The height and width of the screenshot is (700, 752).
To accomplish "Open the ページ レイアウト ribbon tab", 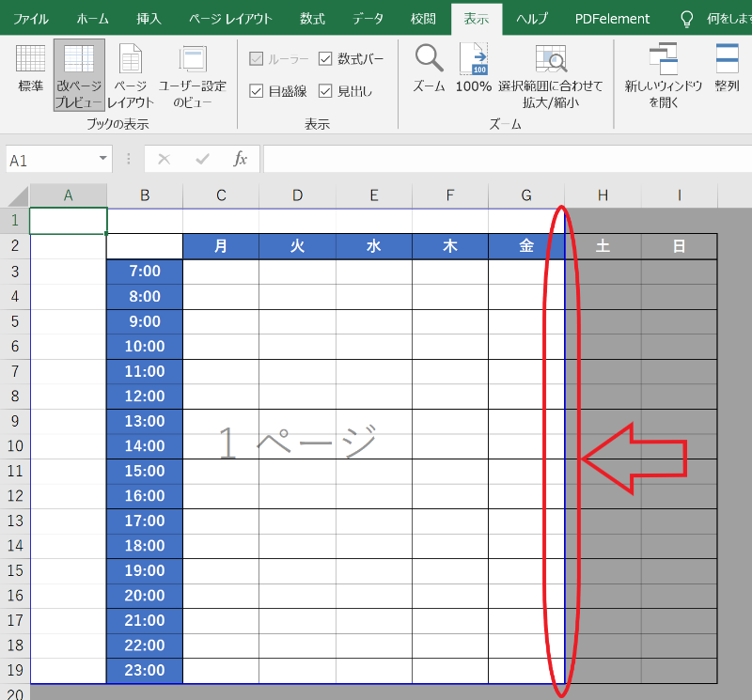I will point(230,19).
